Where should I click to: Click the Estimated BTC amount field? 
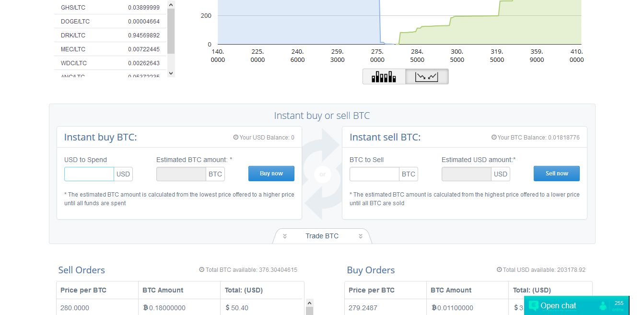pyautogui.click(x=181, y=174)
